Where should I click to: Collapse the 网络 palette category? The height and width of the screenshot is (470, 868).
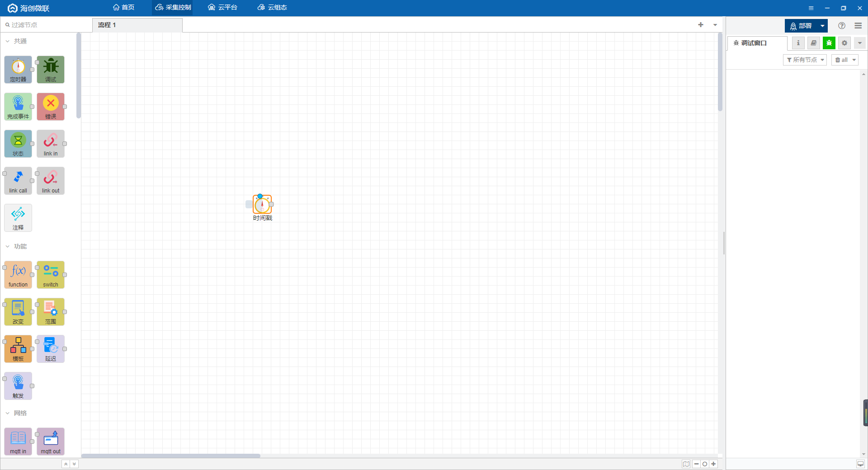pos(16,413)
